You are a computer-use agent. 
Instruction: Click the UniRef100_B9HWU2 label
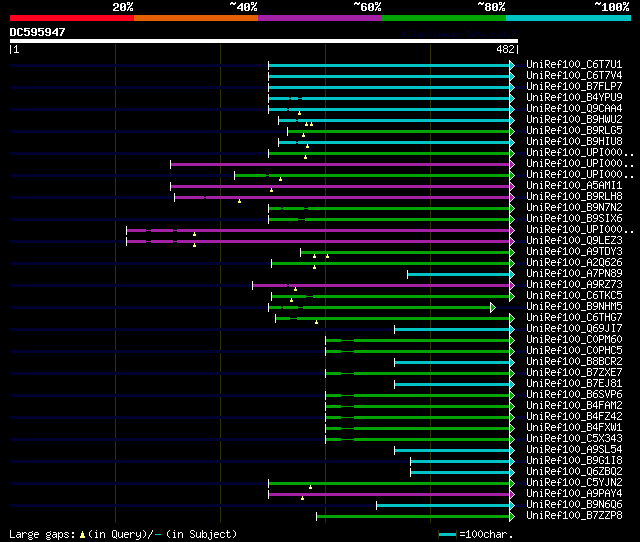tap(574, 120)
